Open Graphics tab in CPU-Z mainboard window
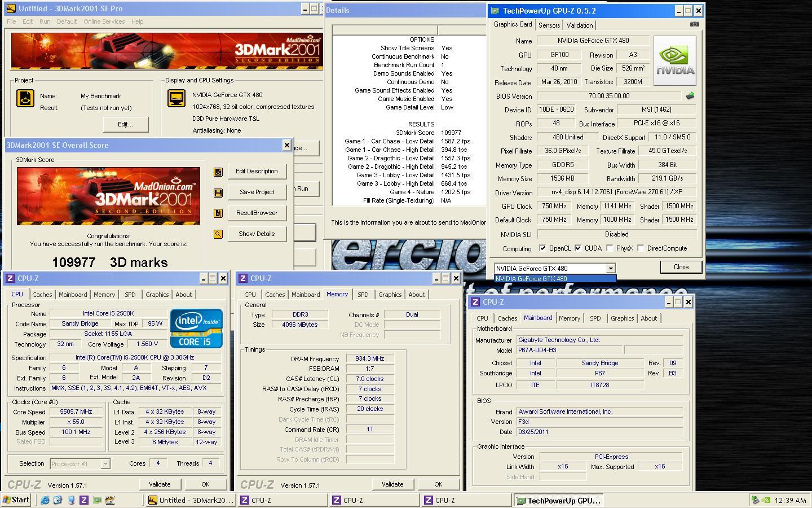This screenshot has width=812, height=508. click(623, 318)
